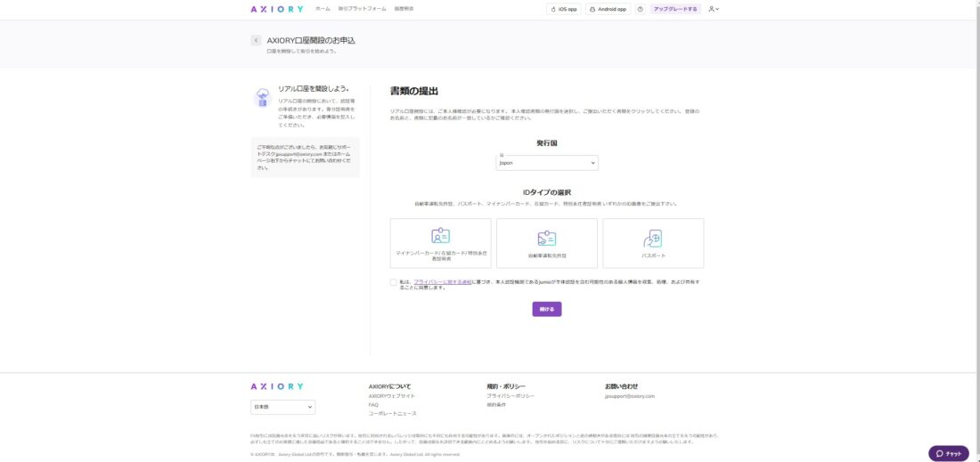Click the アップグレードする button
This screenshot has height=462, width=980.
click(x=675, y=9)
